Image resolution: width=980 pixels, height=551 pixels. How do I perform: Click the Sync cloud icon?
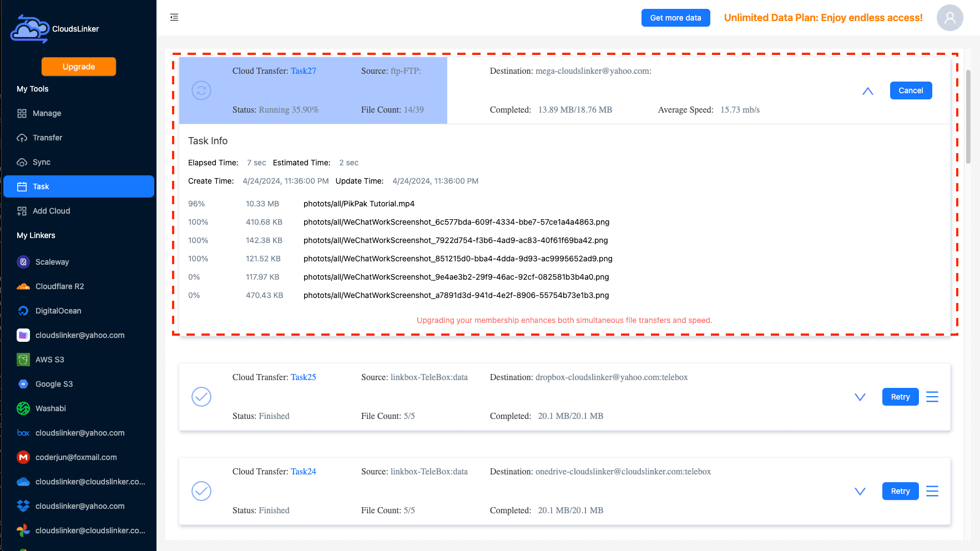point(22,162)
